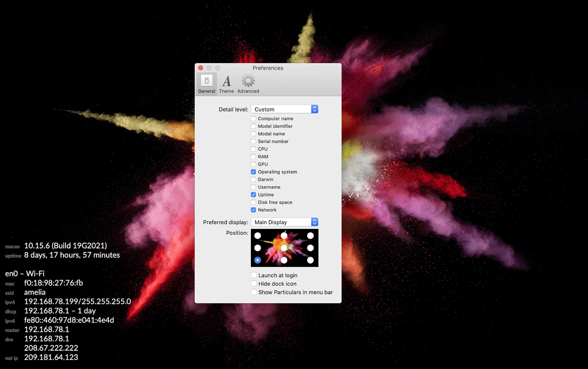Tick the Model name checkbox

pyautogui.click(x=253, y=134)
